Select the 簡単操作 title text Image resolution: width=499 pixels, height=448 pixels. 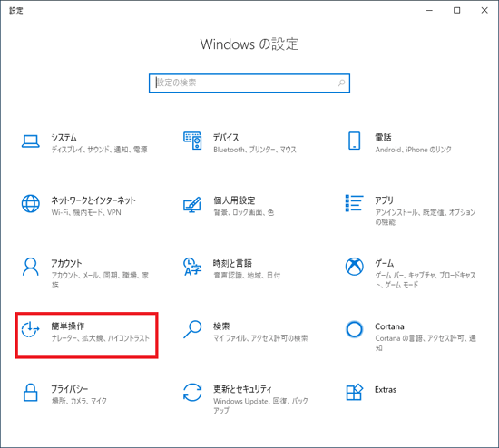(68, 326)
